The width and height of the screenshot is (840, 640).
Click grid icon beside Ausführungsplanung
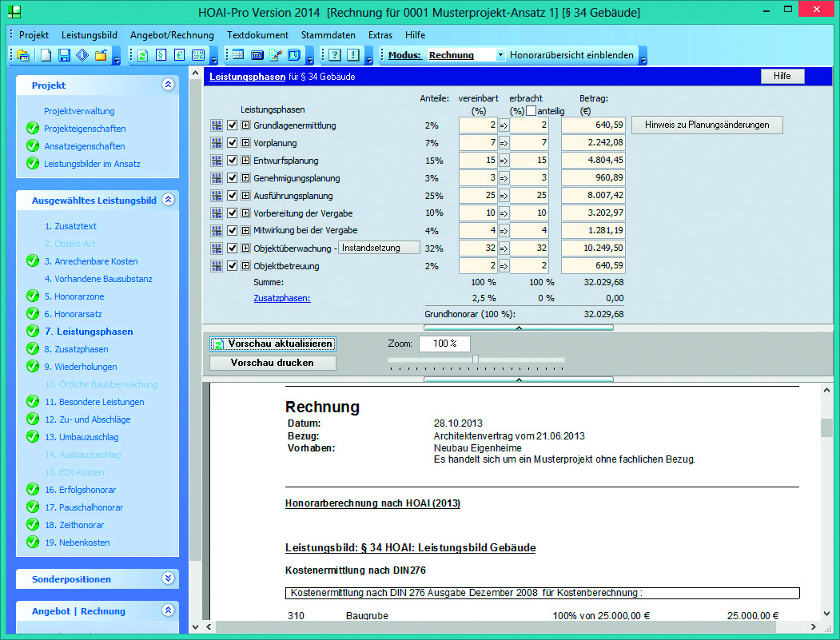point(217,196)
